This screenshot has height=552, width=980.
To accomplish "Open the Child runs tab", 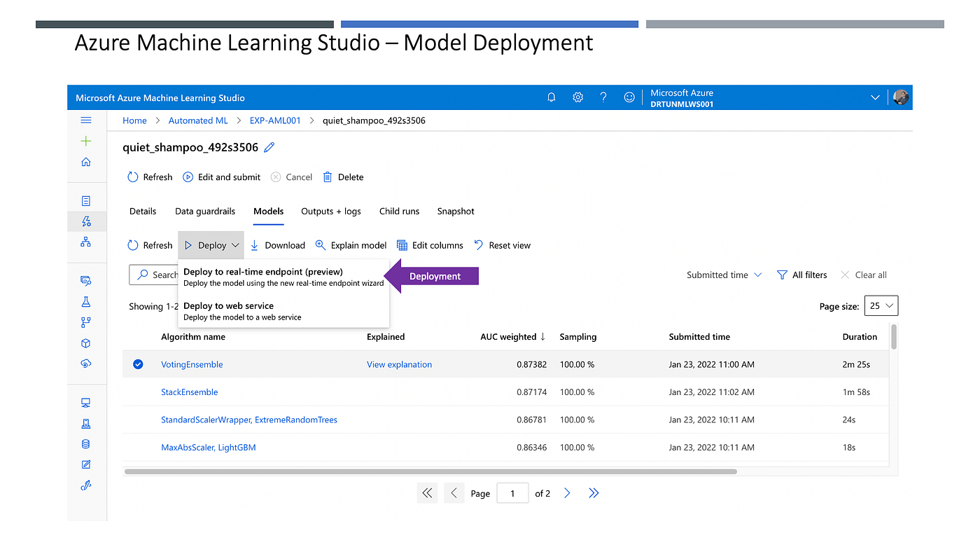I will point(400,211).
